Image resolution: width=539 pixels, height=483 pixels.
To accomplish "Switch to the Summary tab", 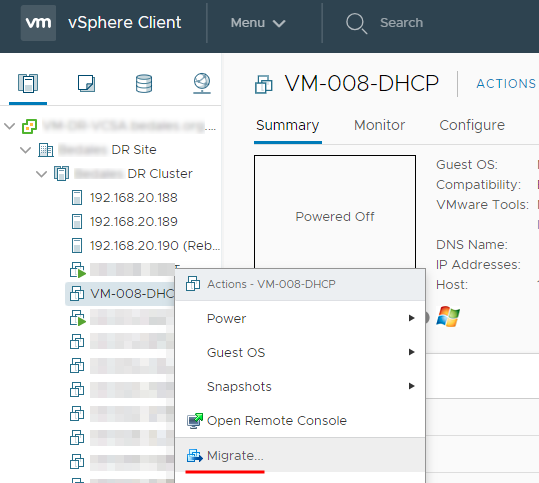I will (288, 125).
